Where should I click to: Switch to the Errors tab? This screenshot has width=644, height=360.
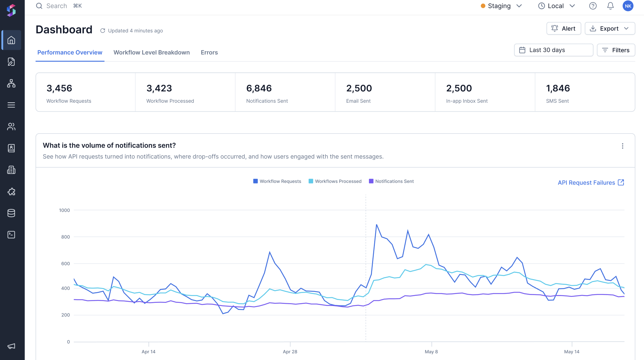[x=209, y=53]
